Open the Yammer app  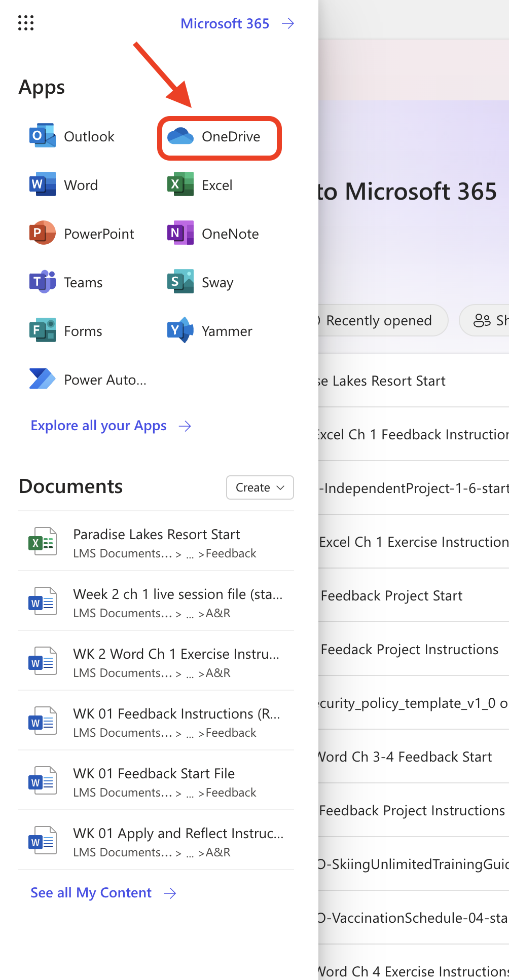(x=210, y=331)
